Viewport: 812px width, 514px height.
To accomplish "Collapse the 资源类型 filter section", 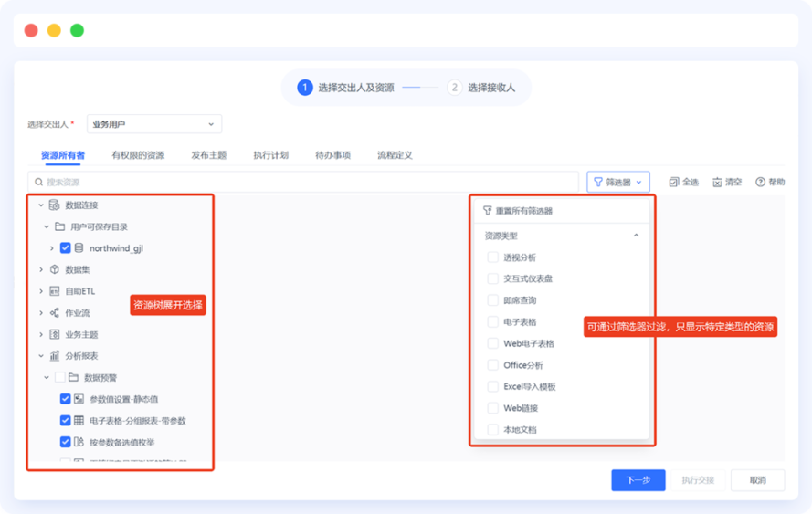I will [x=637, y=236].
